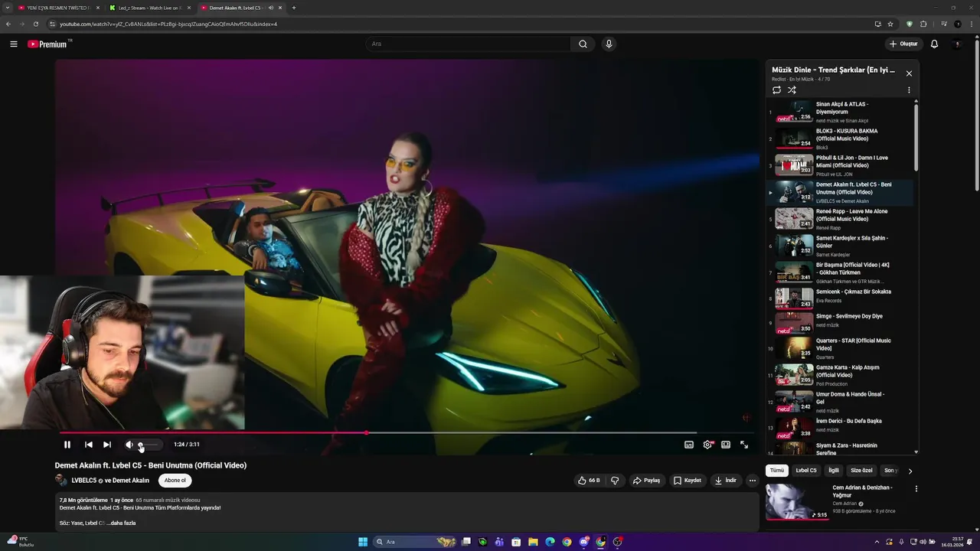
Task: Open the Oluştur create menu
Action: tap(903, 44)
